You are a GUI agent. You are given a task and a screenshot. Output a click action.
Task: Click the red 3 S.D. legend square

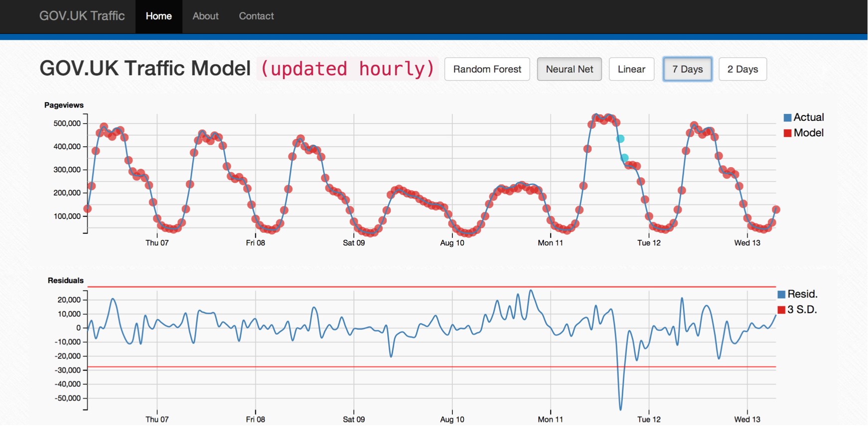tap(781, 310)
